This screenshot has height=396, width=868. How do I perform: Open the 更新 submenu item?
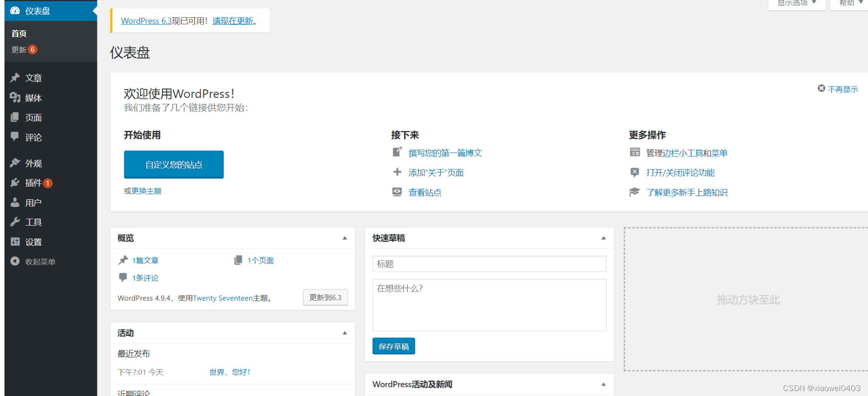click(x=19, y=50)
